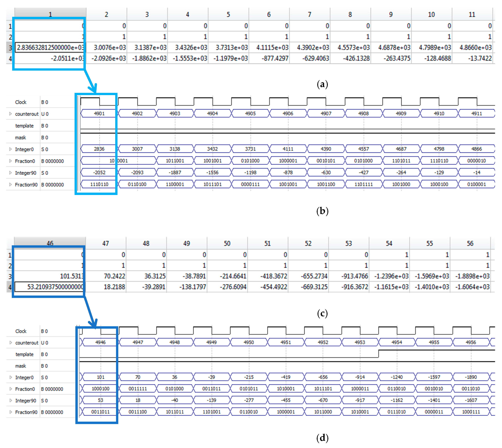Expand Fraction90 signal in lower waveform

pyautogui.click(x=11, y=412)
